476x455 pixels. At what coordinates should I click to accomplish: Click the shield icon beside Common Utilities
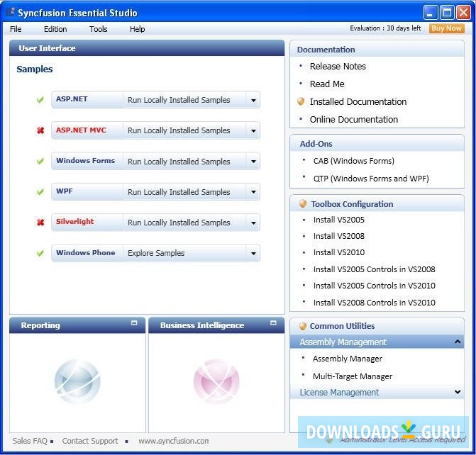pos(303,326)
